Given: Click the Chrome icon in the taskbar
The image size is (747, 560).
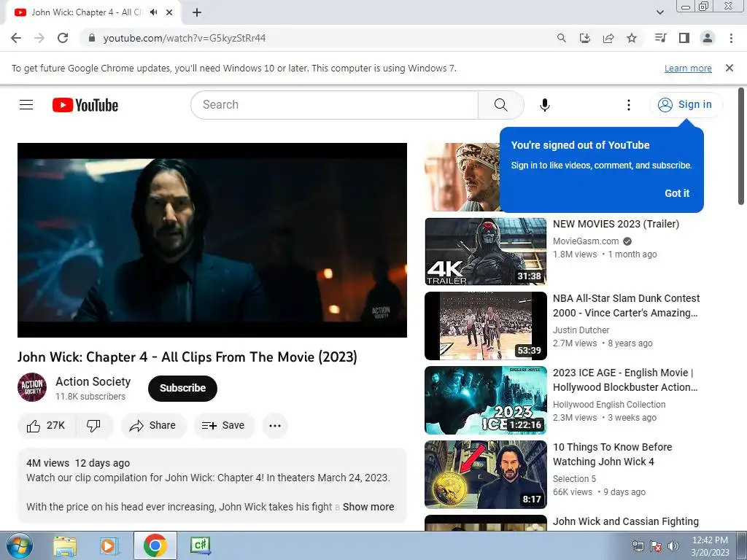Looking at the screenshot, I should 155,545.
